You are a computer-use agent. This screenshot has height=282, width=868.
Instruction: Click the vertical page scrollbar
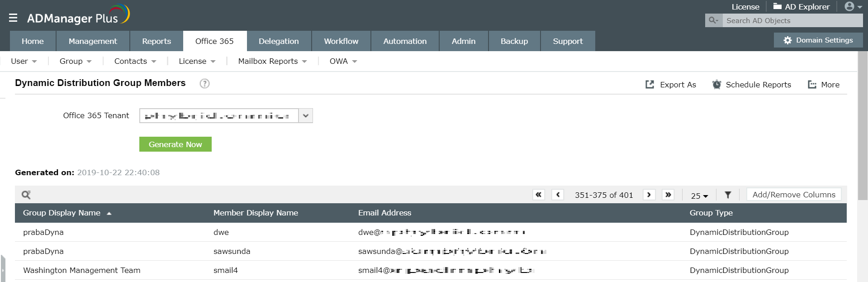click(863, 125)
